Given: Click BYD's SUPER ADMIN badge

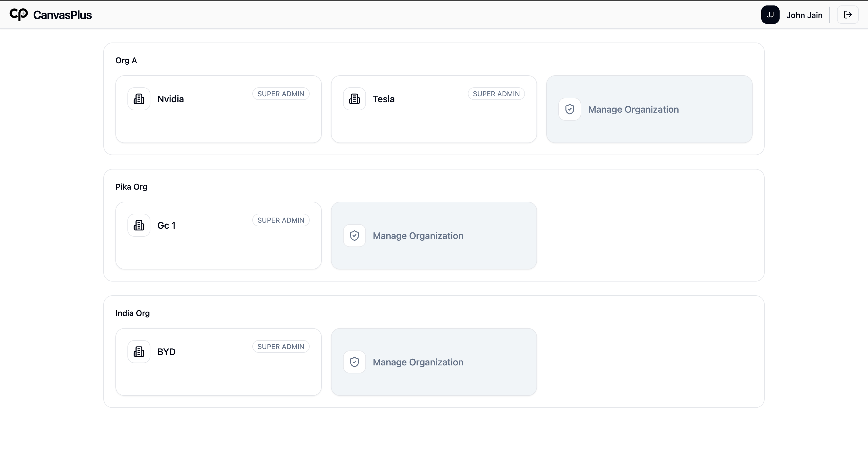Looking at the screenshot, I should click(281, 346).
